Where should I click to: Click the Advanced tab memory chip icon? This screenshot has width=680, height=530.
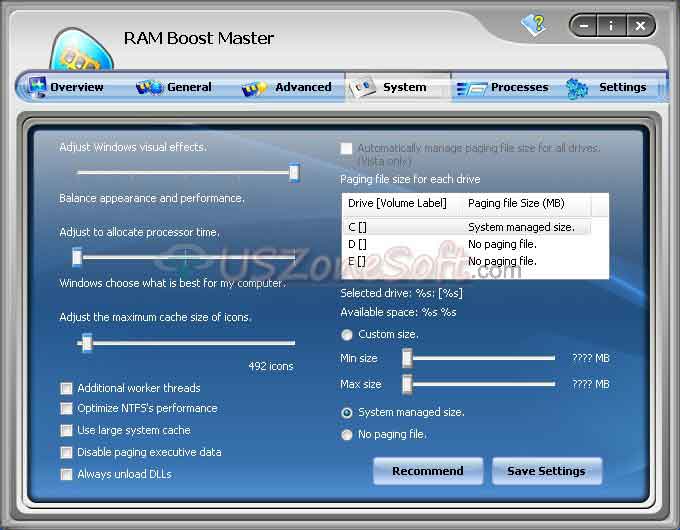[254, 88]
